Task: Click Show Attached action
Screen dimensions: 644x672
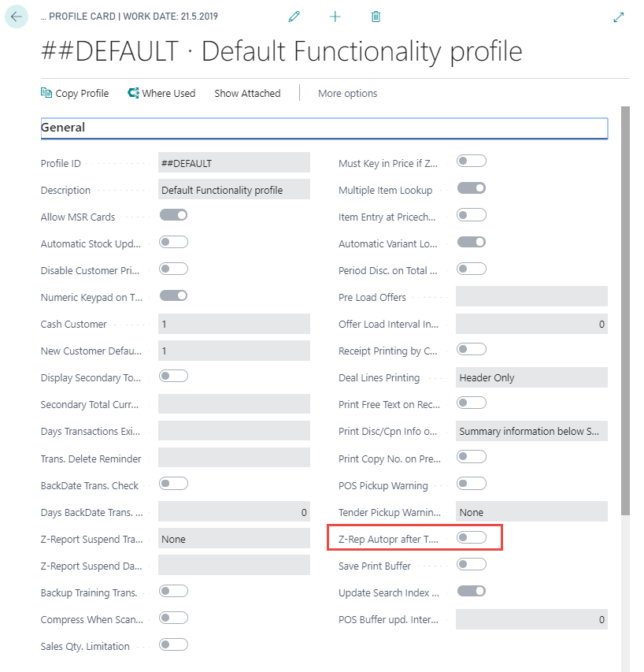Action: (247, 93)
